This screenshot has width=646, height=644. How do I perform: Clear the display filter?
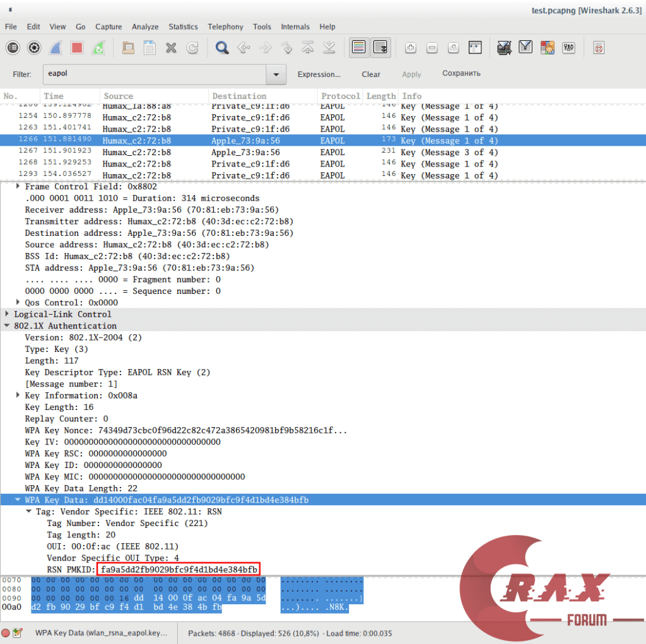coord(371,74)
